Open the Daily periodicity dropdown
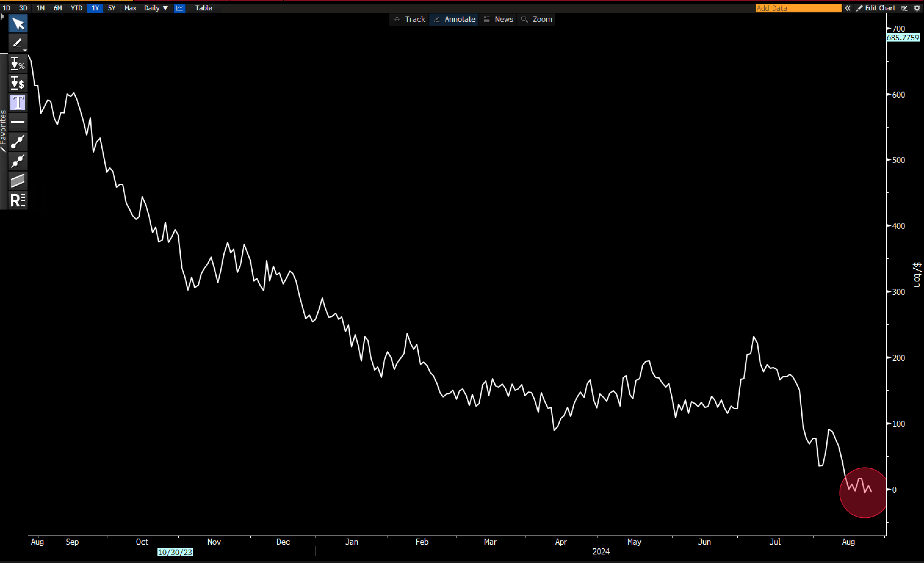Screen dimensions: 924x563 156,8
